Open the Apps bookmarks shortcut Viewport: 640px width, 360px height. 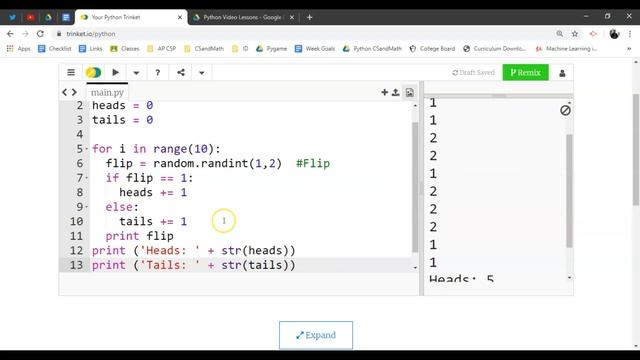18,49
